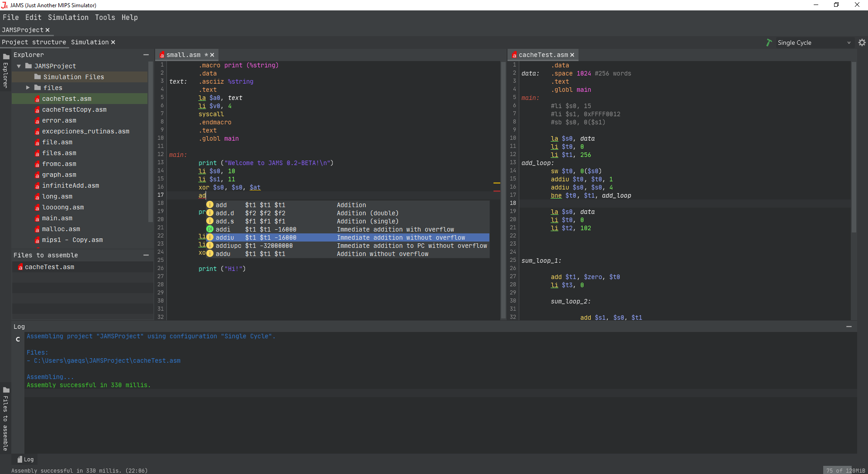Click the Explorer panel scrollbar
Screen dimensions: 868x474
pos(150,142)
